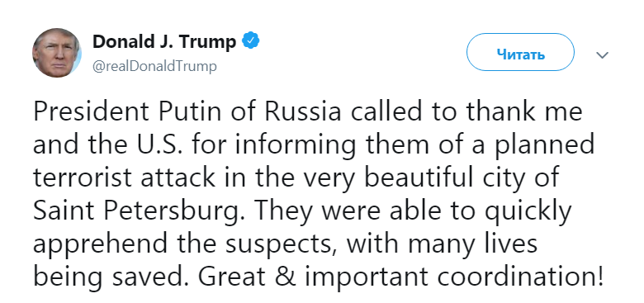Click the phrase 'Great & important coordination!'
644x303 pixels.
(x=401, y=277)
